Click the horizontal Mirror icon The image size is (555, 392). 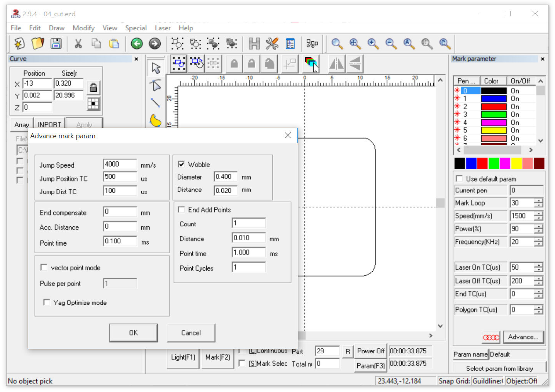336,64
